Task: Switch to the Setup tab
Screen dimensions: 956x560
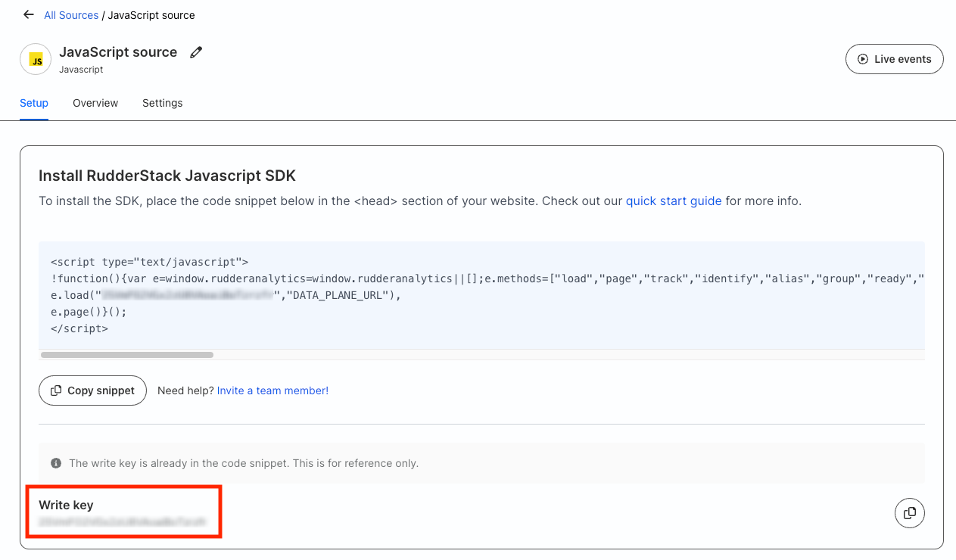Action: click(x=34, y=103)
